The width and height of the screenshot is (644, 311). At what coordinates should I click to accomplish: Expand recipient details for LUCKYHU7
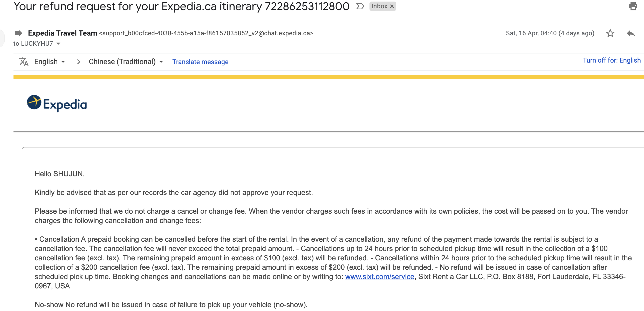click(58, 44)
